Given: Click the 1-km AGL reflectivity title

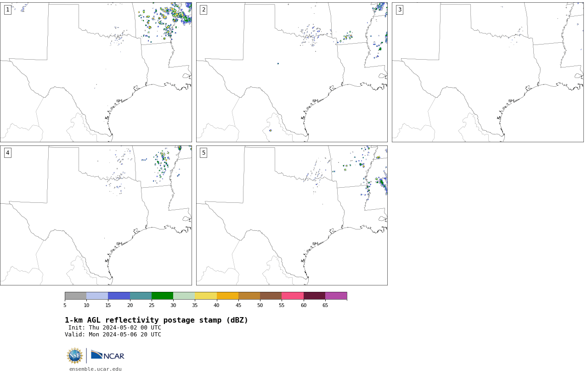Looking at the screenshot, I should coord(156,320).
